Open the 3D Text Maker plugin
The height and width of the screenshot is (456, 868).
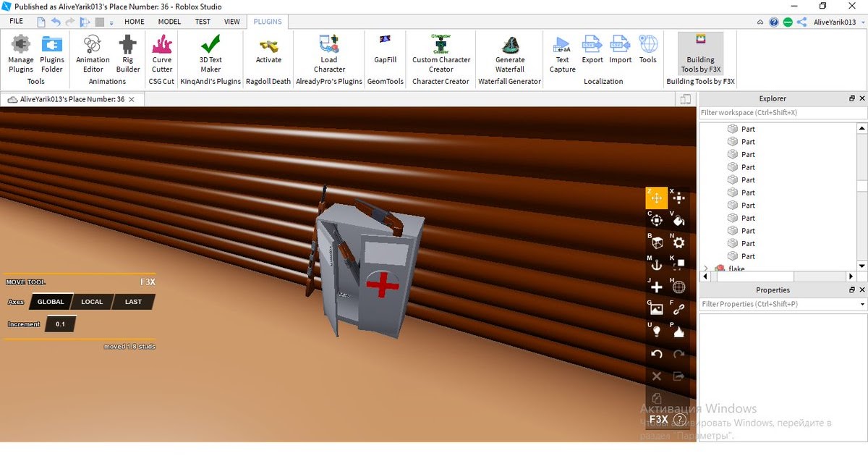point(210,54)
